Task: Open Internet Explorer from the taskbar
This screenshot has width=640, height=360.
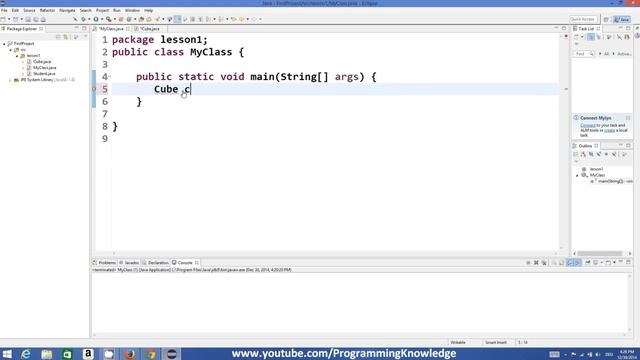Action: click(26, 354)
